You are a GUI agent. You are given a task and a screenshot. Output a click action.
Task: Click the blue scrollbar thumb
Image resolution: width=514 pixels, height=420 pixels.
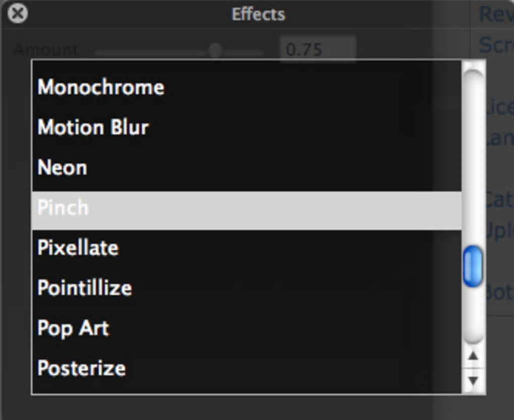pos(473,266)
